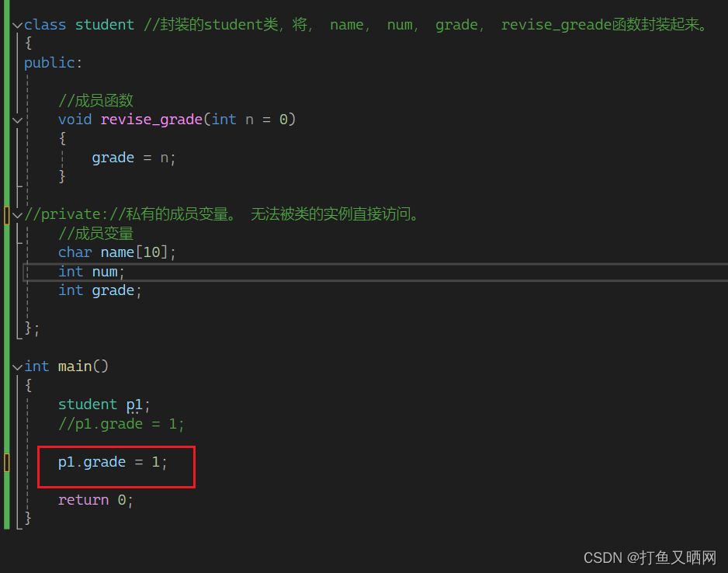The image size is (728, 573).
Task: Click the 'public:' access specifier
Action: [x=53, y=63]
